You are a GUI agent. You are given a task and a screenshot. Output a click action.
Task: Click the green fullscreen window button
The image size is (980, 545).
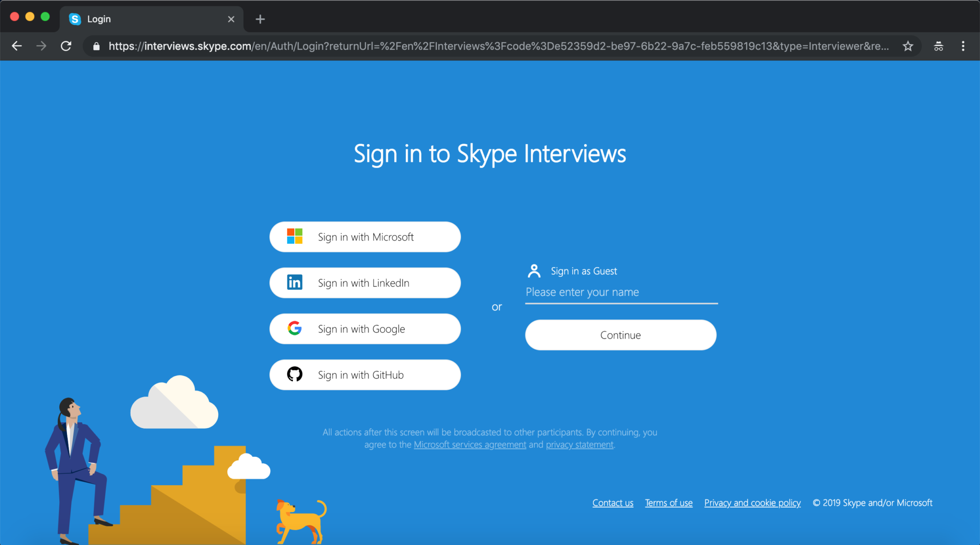click(x=45, y=17)
